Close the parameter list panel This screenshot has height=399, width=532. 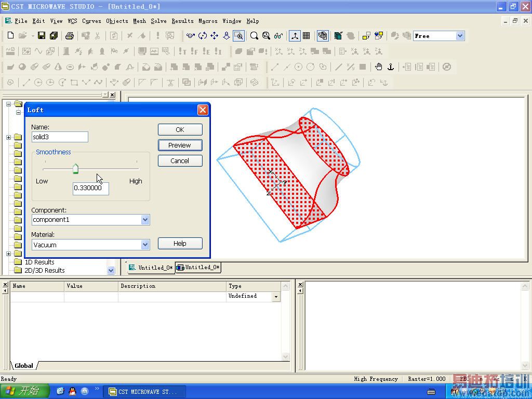click(5, 284)
